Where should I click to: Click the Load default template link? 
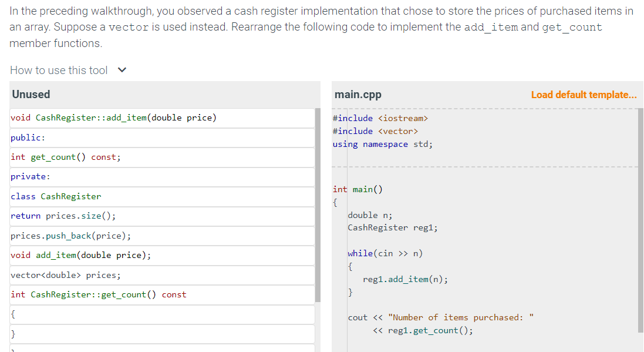(584, 94)
